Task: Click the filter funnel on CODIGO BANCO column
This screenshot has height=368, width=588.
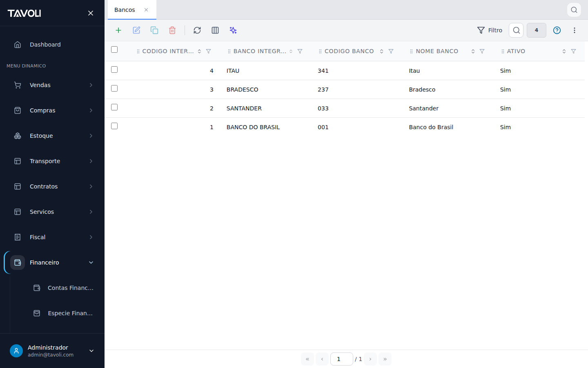Action: [391, 51]
